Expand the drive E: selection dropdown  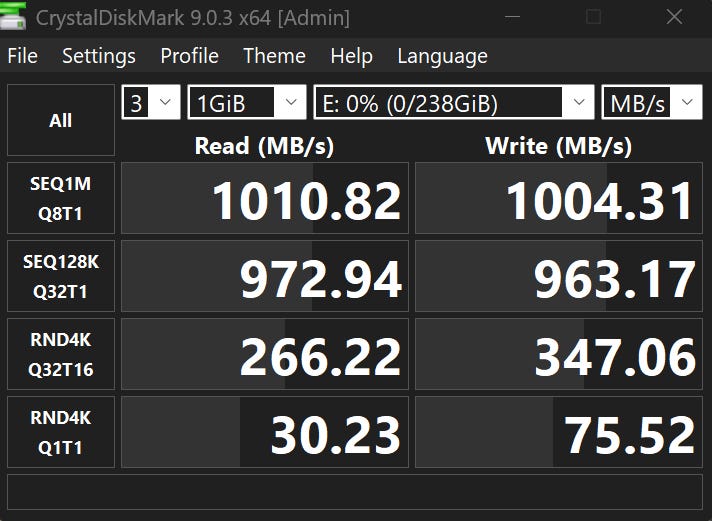(454, 102)
